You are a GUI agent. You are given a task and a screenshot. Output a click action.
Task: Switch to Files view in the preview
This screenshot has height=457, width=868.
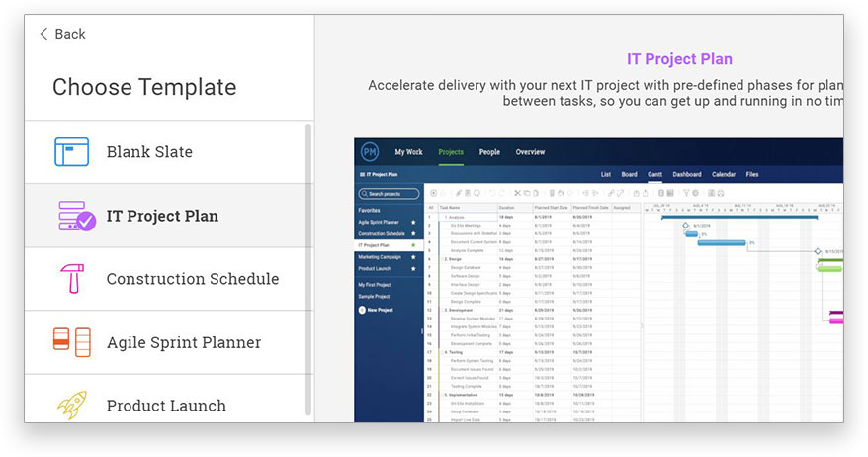pyautogui.click(x=752, y=174)
